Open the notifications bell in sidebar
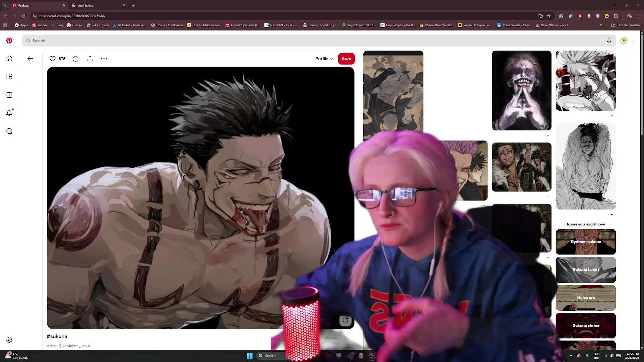 [x=9, y=113]
